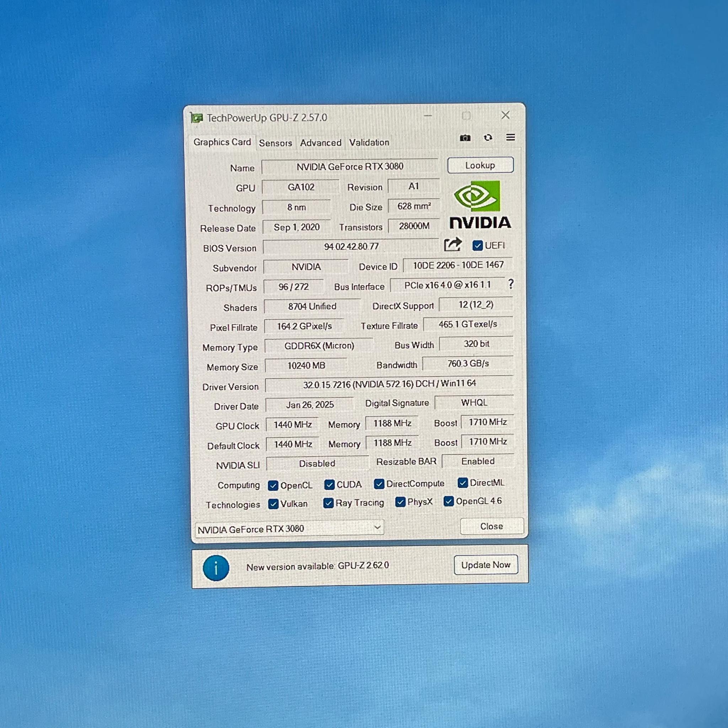Click the BIOS Version field 94.02.42.80.77

click(x=351, y=246)
